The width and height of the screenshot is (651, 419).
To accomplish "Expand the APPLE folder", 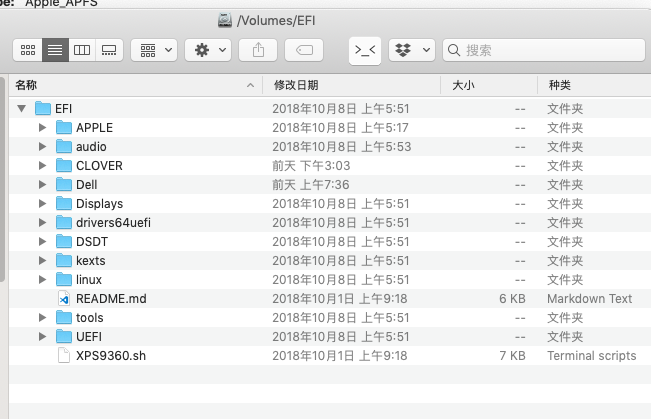I will (42, 127).
